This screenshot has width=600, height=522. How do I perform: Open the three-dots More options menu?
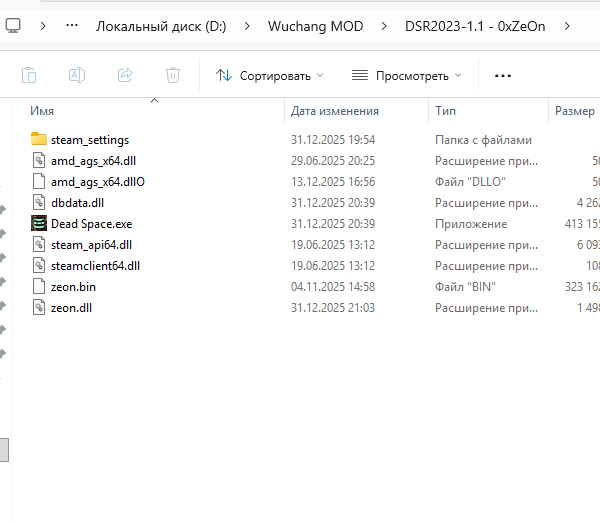pyautogui.click(x=503, y=75)
